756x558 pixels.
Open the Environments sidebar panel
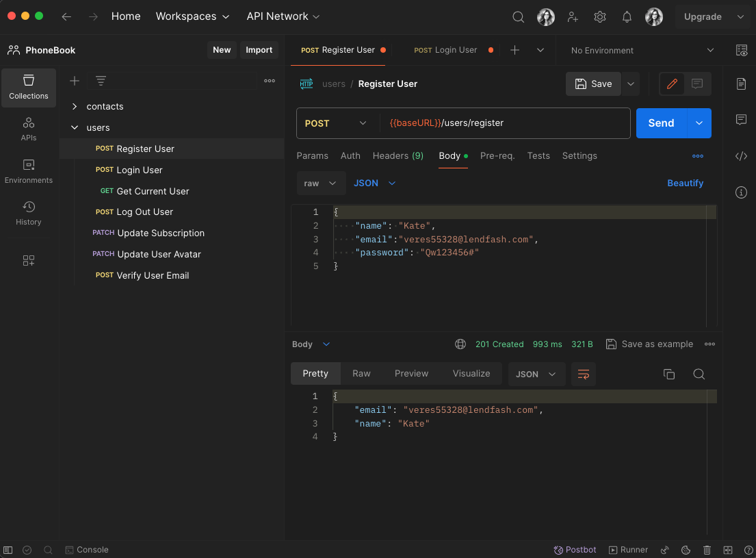coord(29,171)
